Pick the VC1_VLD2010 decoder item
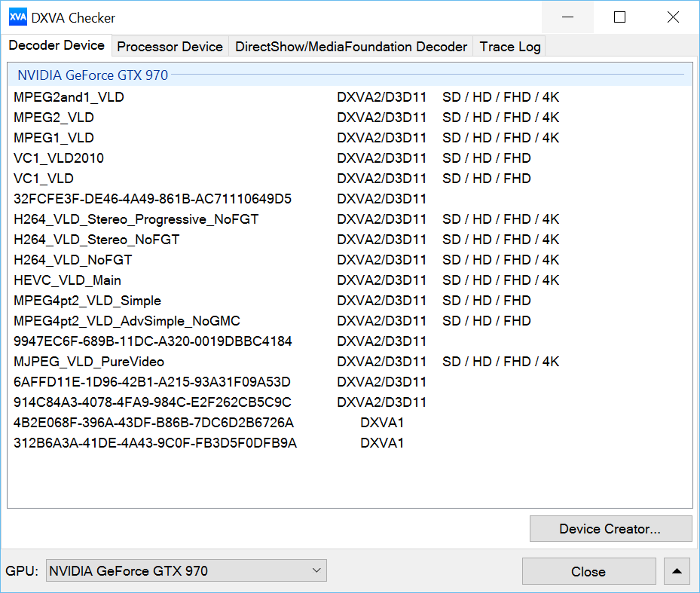This screenshot has width=700, height=593. tap(59, 158)
